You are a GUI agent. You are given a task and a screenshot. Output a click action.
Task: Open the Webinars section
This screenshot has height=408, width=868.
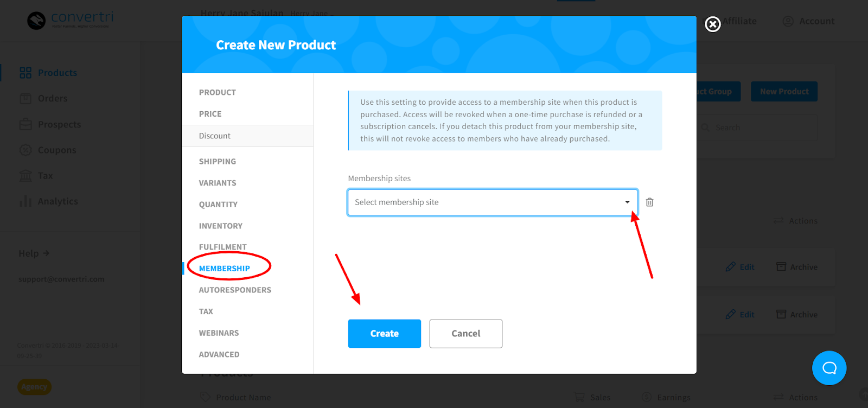219,333
